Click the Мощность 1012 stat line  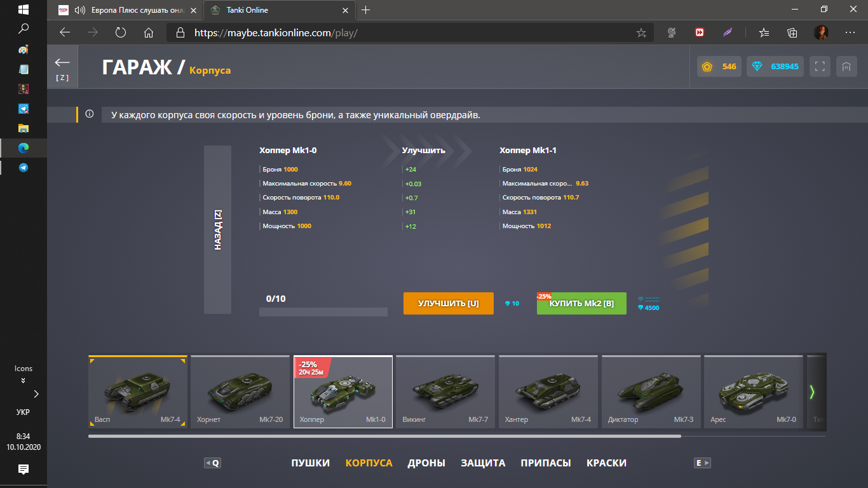(526, 226)
